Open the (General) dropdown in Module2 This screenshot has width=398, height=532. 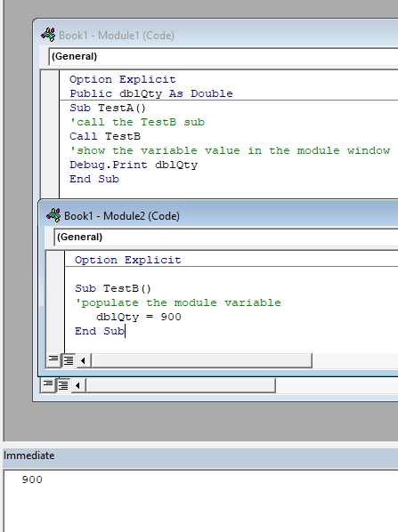click(226, 237)
